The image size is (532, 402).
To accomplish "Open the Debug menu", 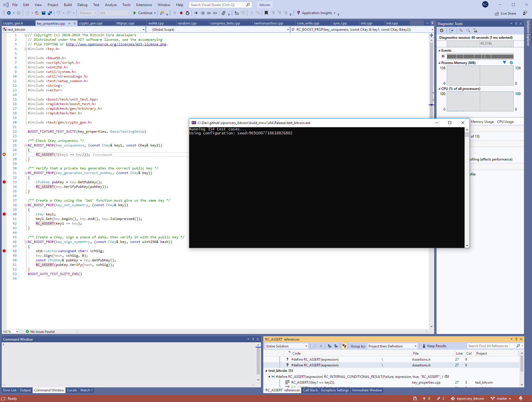I will click(x=82, y=5).
